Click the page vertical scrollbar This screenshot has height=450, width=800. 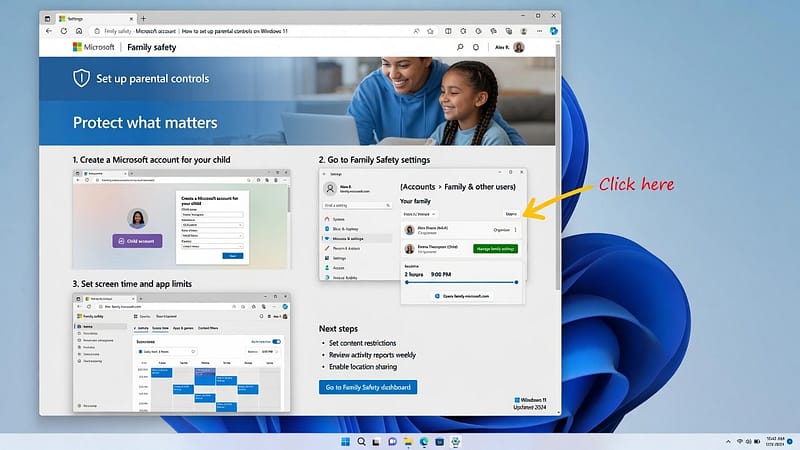[x=558, y=168]
